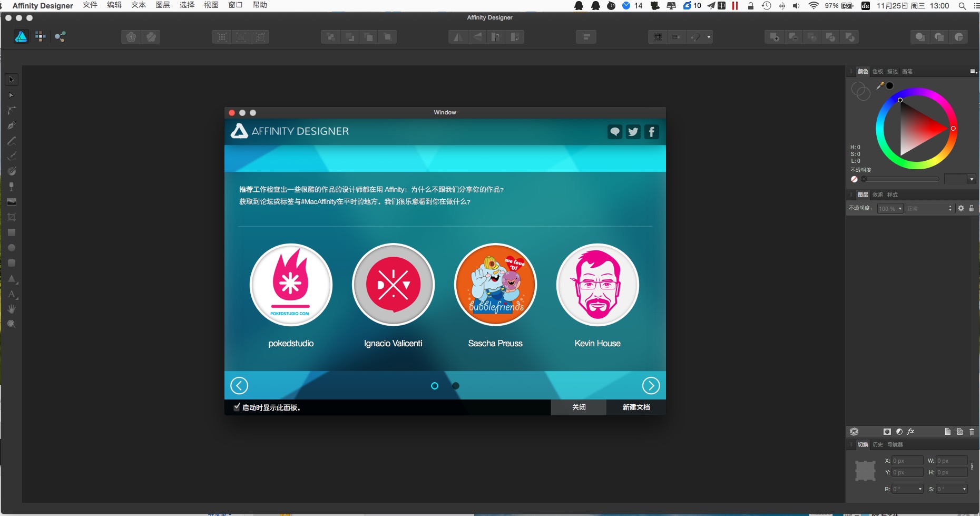Screen dimensions: 980x516
Task: Click the Facebook icon in welcome panel
Action: (652, 132)
